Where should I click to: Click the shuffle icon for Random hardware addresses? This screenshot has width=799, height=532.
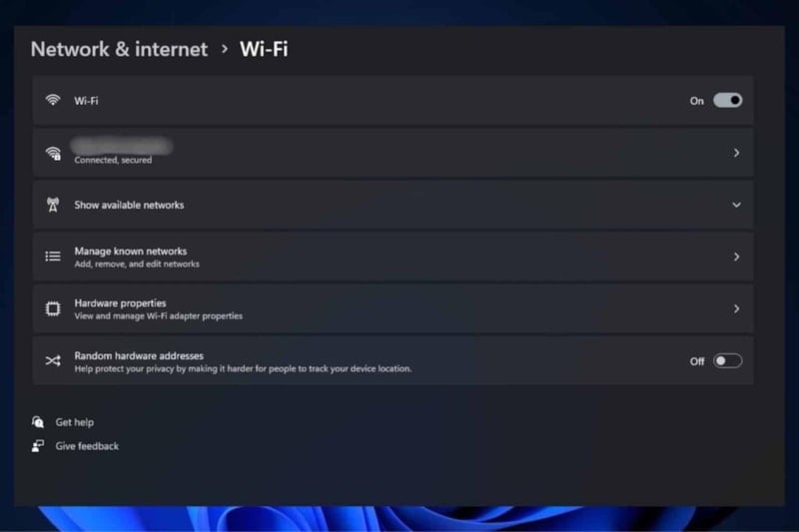coord(53,361)
